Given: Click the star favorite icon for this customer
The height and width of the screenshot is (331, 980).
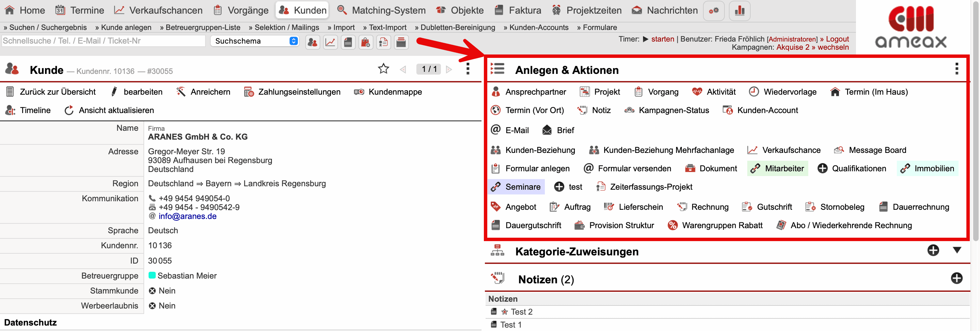Looking at the screenshot, I should [383, 69].
